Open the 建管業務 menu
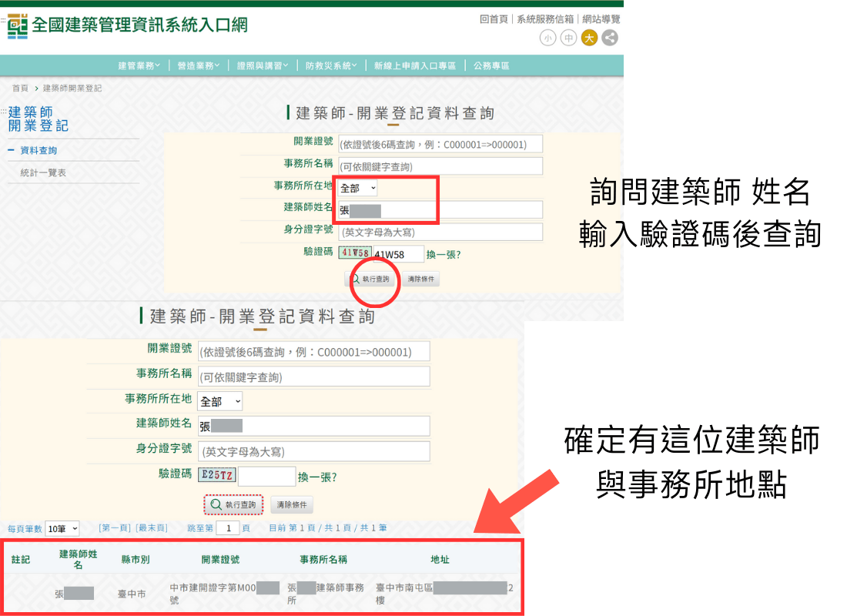The height and width of the screenshot is (616, 847). (139, 65)
